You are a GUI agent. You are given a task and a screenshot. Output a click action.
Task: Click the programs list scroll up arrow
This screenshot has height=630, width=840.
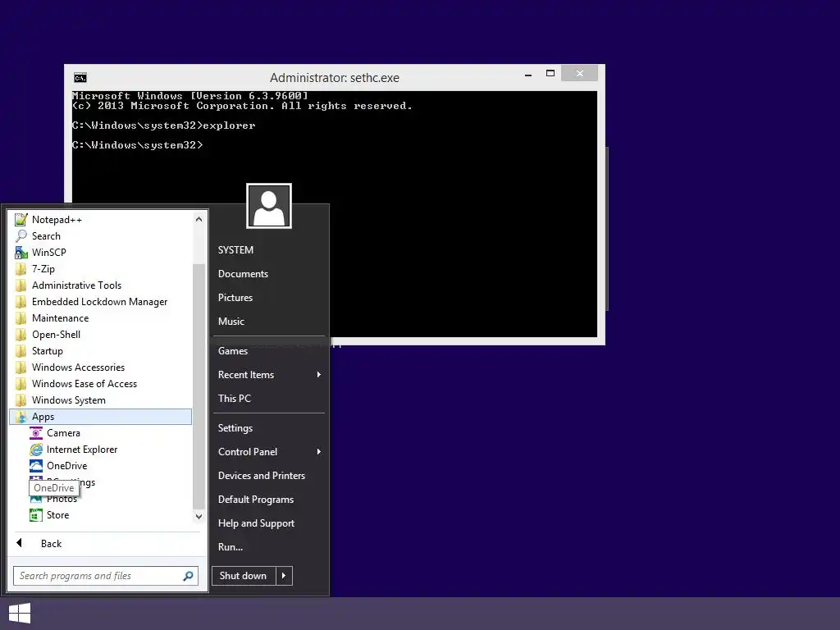pos(199,219)
